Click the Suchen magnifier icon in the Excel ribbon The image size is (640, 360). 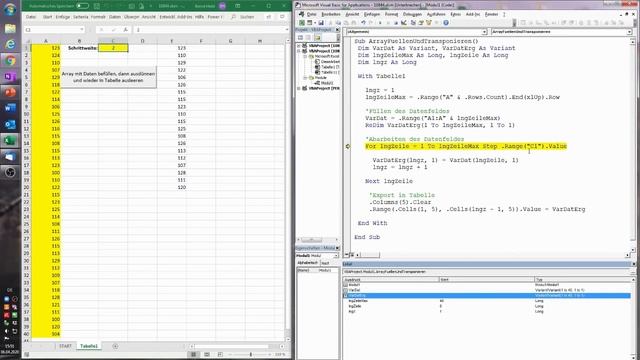coord(233,17)
